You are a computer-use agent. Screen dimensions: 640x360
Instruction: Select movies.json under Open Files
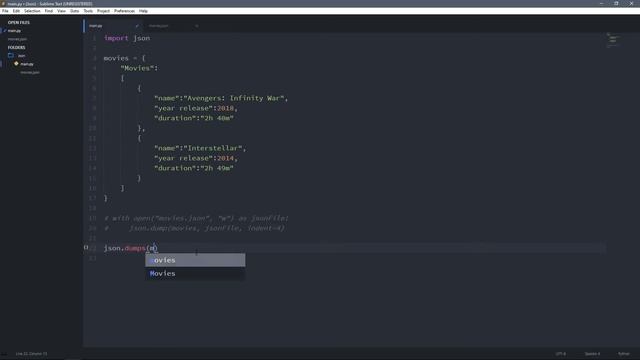point(17,39)
